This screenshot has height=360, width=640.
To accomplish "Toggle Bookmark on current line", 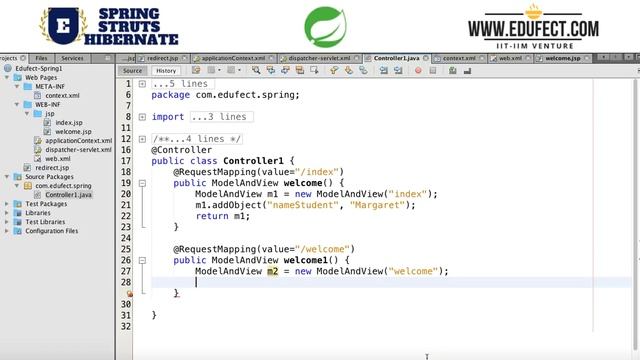I will [363, 70].
